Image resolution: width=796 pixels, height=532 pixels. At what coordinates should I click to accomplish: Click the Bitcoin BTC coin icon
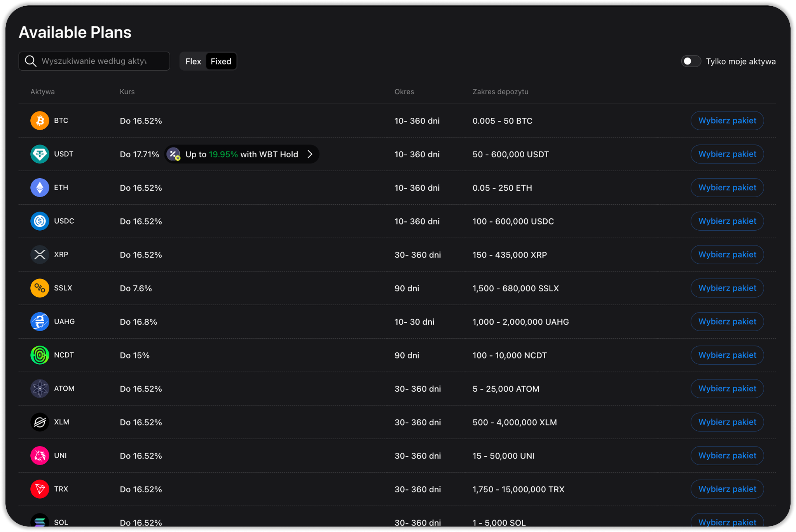click(40, 121)
